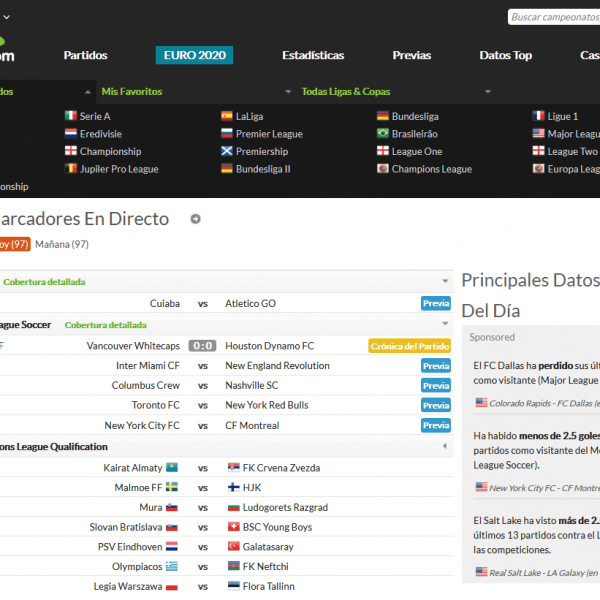Open Previa for New York City FC vs CF Montreal
This screenshot has height=600, width=600.
click(436, 425)
